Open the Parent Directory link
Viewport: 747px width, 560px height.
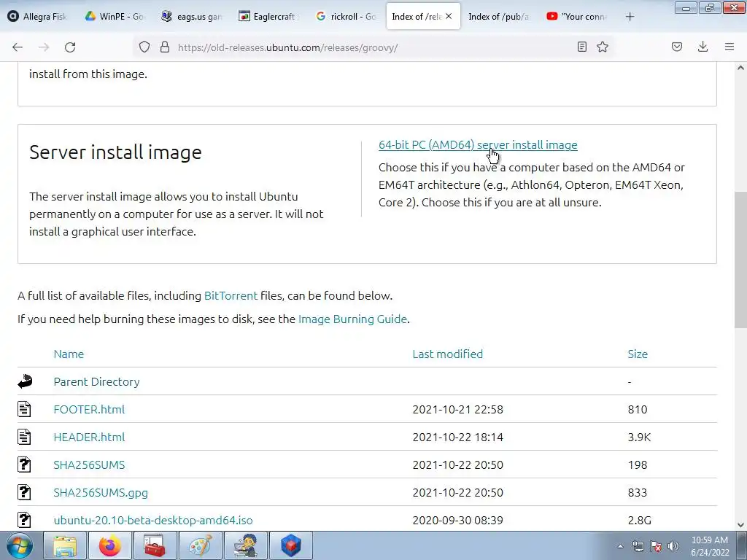pyautogui.click(x=96, y=382)
